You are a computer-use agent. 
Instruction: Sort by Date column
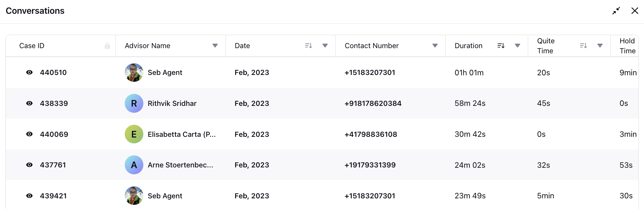(x=308, y=46)
